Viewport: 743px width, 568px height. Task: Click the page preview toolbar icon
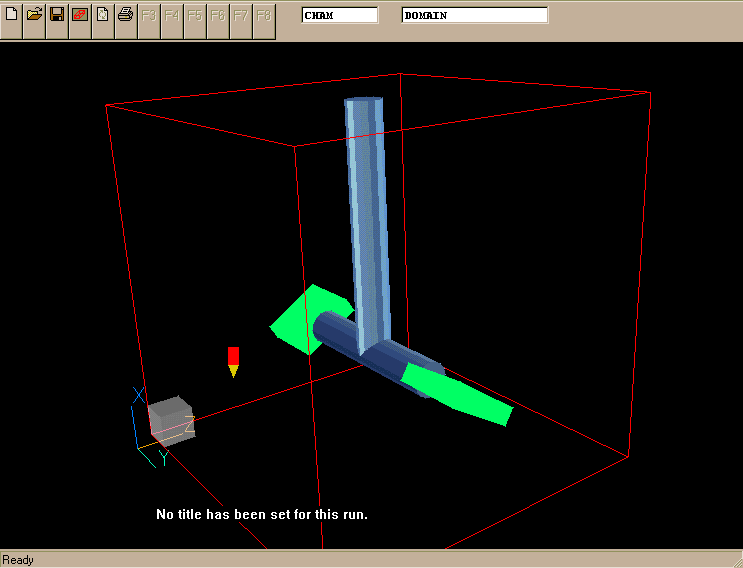[x=102, y=15]
